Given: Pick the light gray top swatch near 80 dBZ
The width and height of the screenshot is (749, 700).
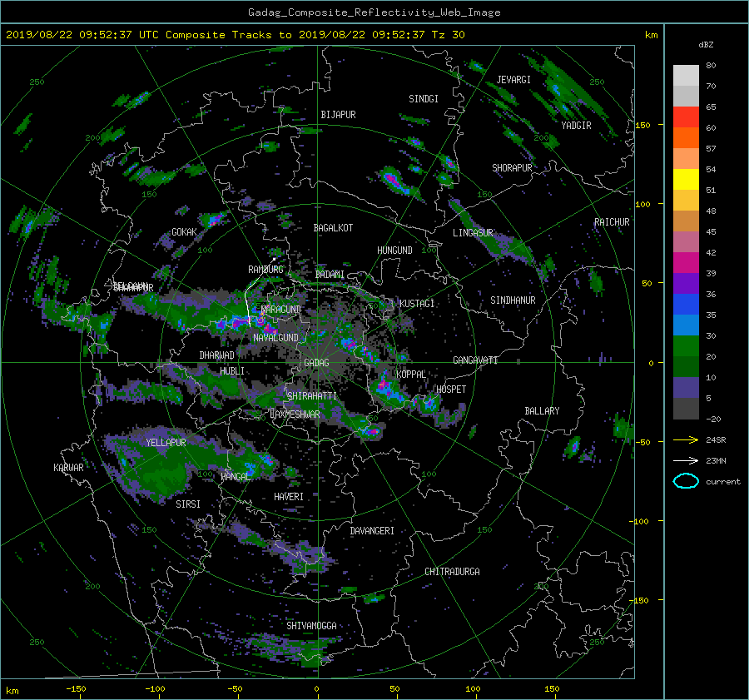Looking at the screenshot, I should coord(686,76).
